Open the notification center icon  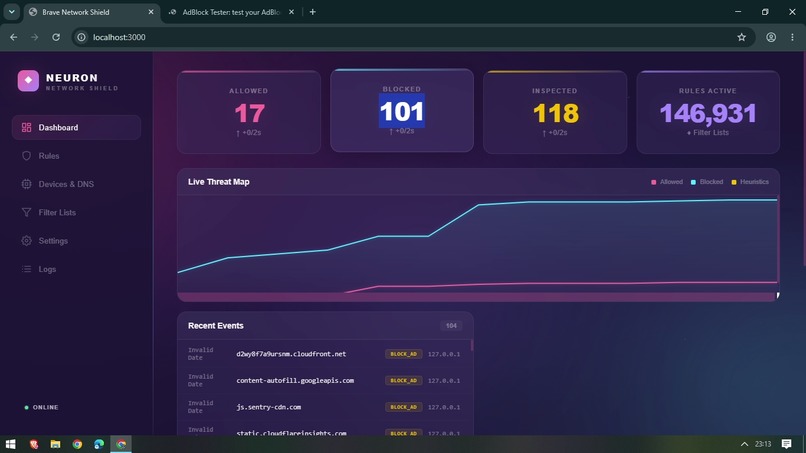[x=786, y=444]
